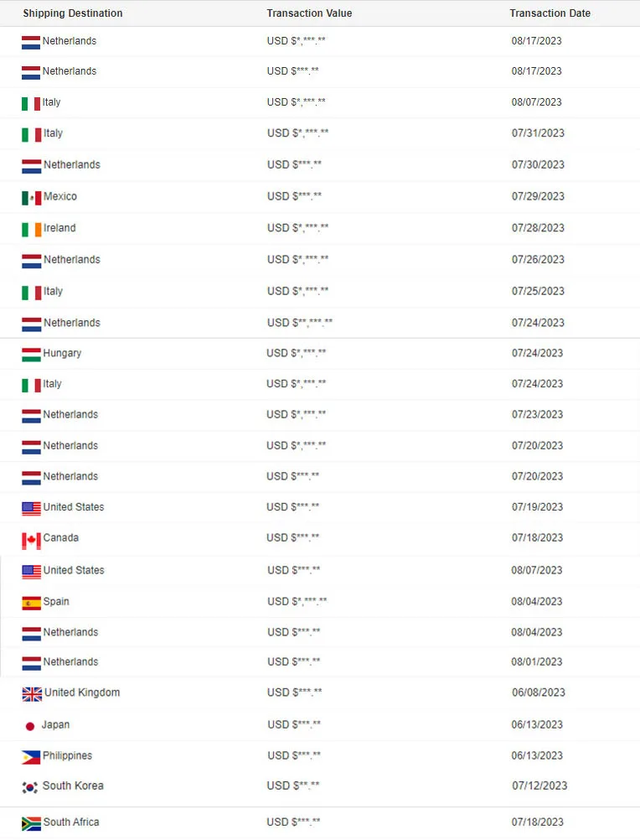Click the Transaction Value column header
This screenshot has width=640, height=840.
pos(309,13)
